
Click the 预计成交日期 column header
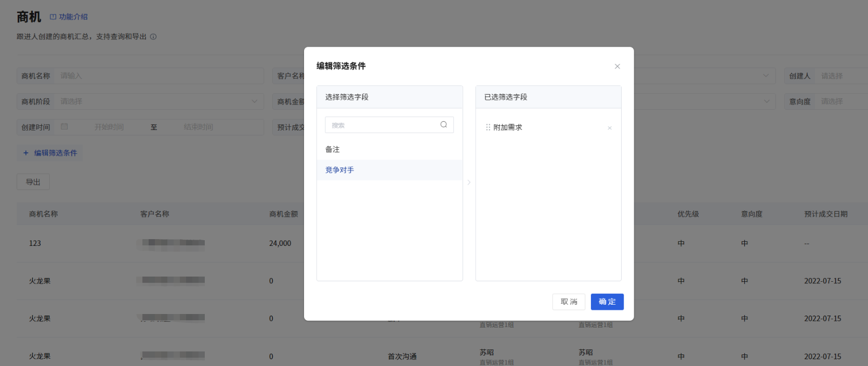826,214
